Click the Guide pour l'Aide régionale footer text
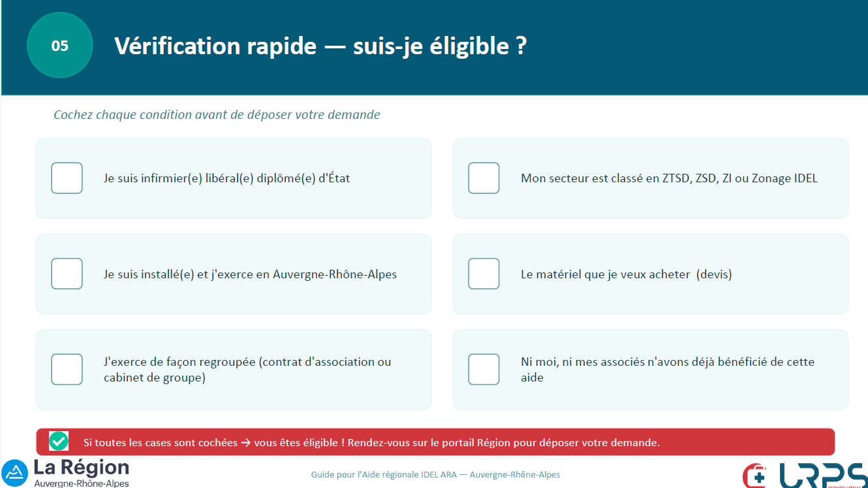Screen dimensions: 868x488 (x=435, y=475)
